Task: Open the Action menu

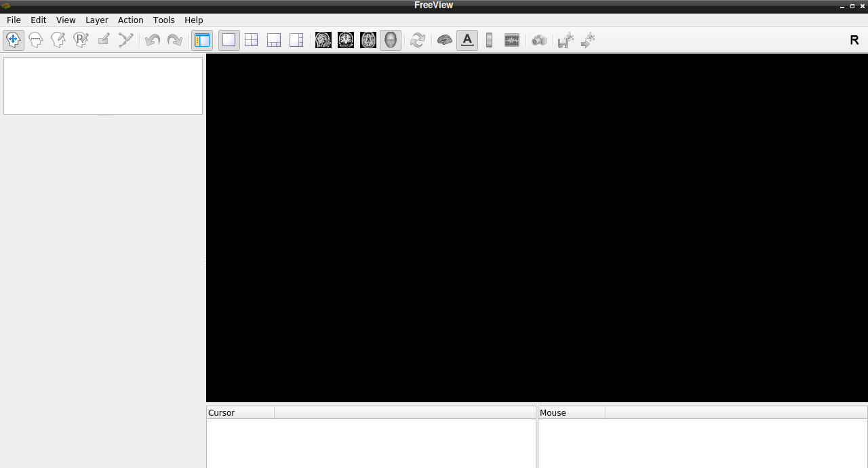Action: pyautogui.click(x=131, y=20)
